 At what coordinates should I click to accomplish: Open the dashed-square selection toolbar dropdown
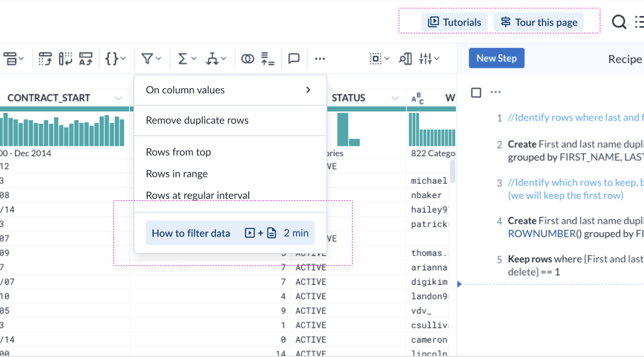coord(379,59)
